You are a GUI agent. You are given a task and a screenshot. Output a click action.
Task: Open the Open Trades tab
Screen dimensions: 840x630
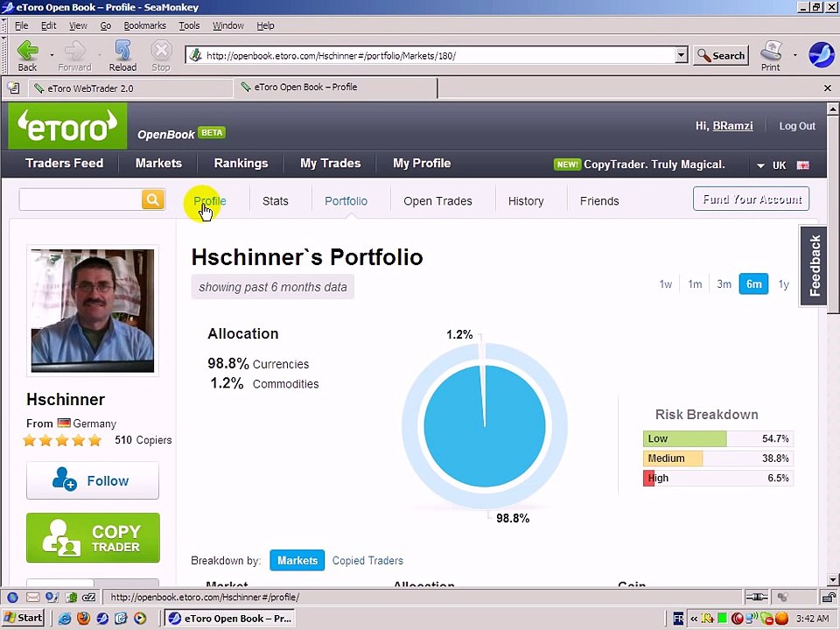coord(437,201)
